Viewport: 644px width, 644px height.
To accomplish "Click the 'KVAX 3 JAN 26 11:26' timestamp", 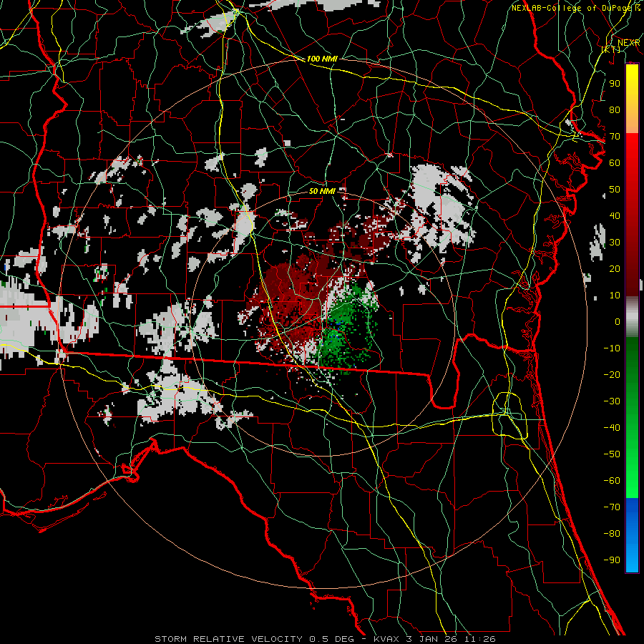I will (434, 639).
